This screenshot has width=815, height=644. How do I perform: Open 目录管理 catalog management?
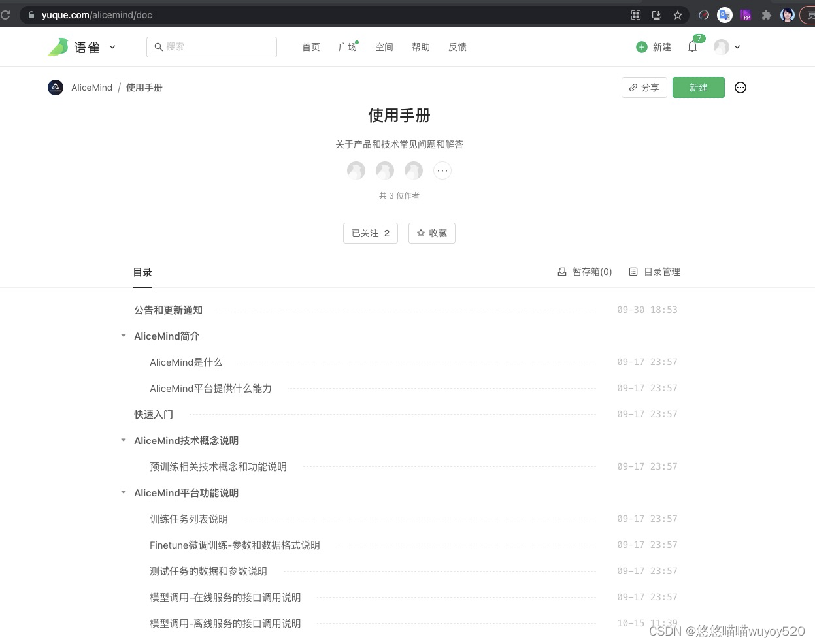coord(655,272)
